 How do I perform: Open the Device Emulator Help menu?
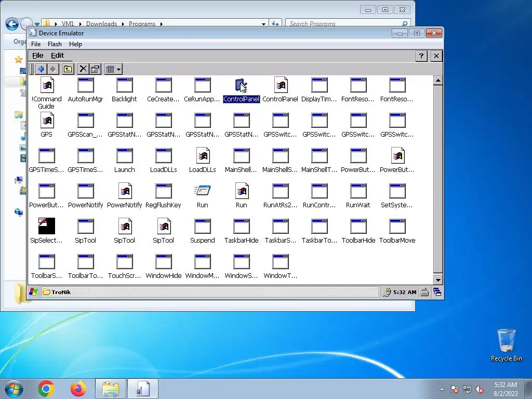coord(75,44)
